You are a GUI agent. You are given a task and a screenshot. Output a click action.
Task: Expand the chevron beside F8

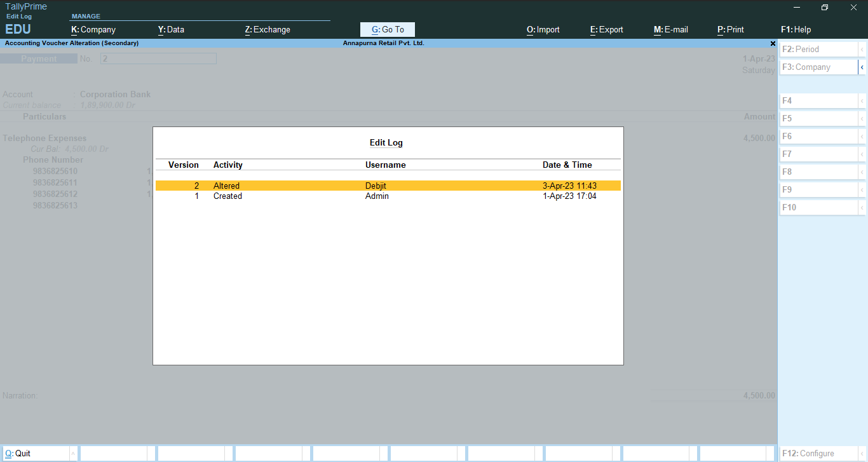pos(862,172)
